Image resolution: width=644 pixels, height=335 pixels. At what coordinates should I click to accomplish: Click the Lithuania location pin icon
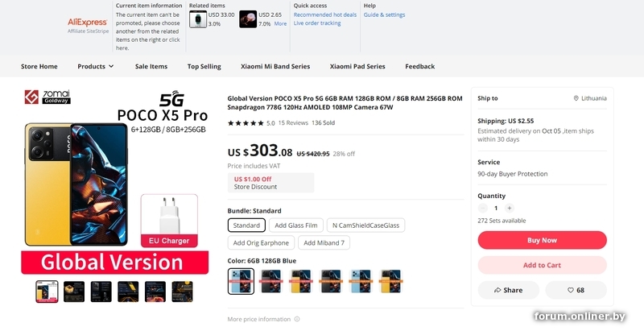[x=576, y=98]
